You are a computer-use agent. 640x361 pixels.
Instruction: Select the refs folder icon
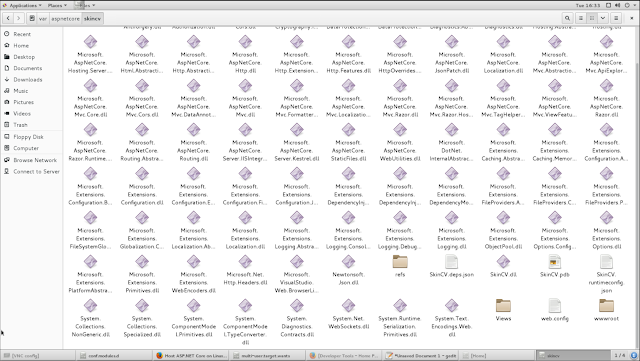[400, 262]
